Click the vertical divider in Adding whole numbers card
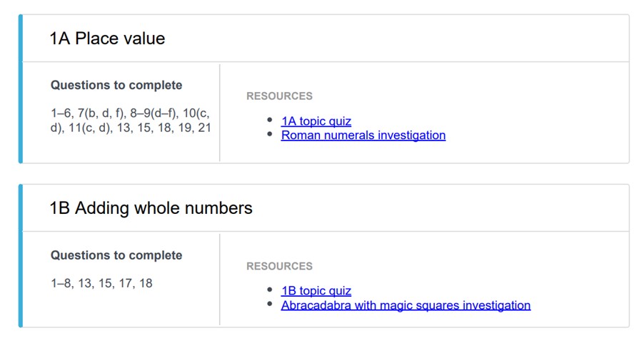Viewport: 644px width, 338px height. [x=220, y=280]
